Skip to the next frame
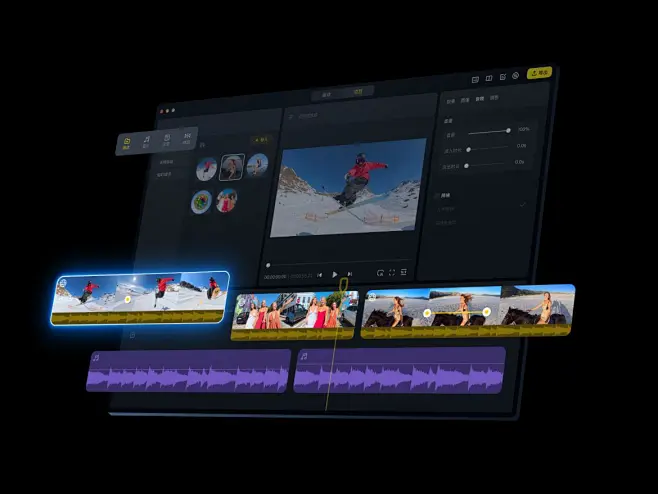Screen dimensions: 658x494 tap(349, 273)
